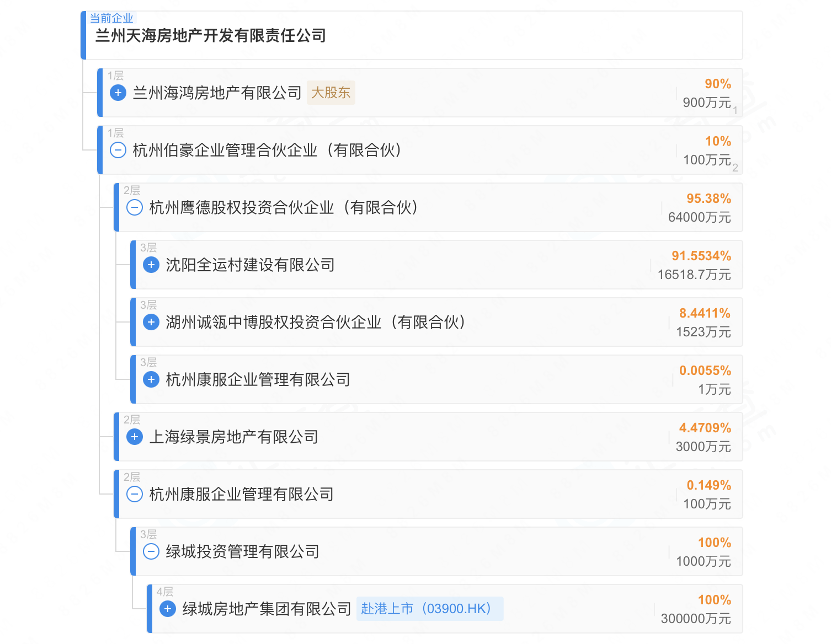The image size is (831, 644).
Task: Expand 湖州诚瓴中博股权投资合伙企业 plus icon
Action: [x=151, y=322]
